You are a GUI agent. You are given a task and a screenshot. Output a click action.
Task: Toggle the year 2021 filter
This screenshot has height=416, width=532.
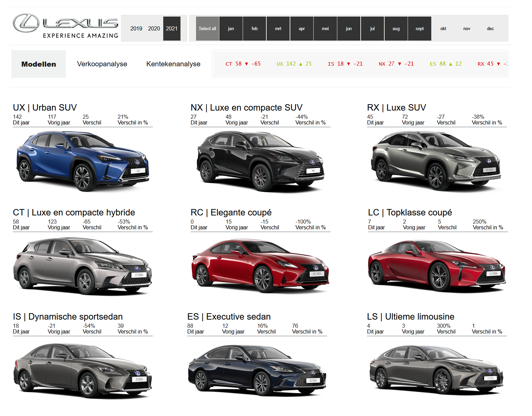pyautogui.click(x=172, y=29)
